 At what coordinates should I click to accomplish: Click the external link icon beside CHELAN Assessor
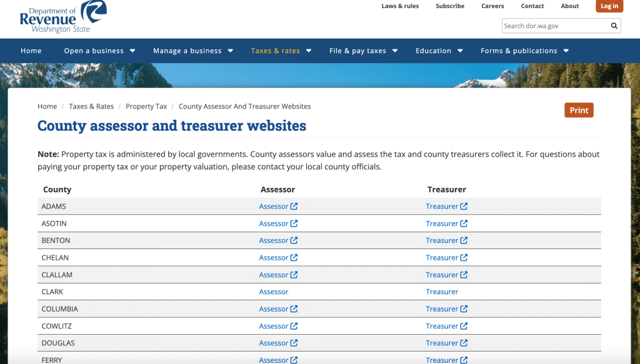295,257
